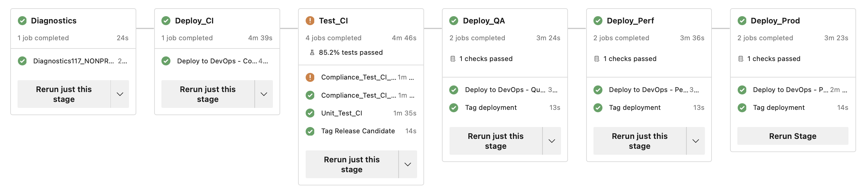Expand the Diagnostics rerun options chevron

pyautogui.click(x=120, y=94)
